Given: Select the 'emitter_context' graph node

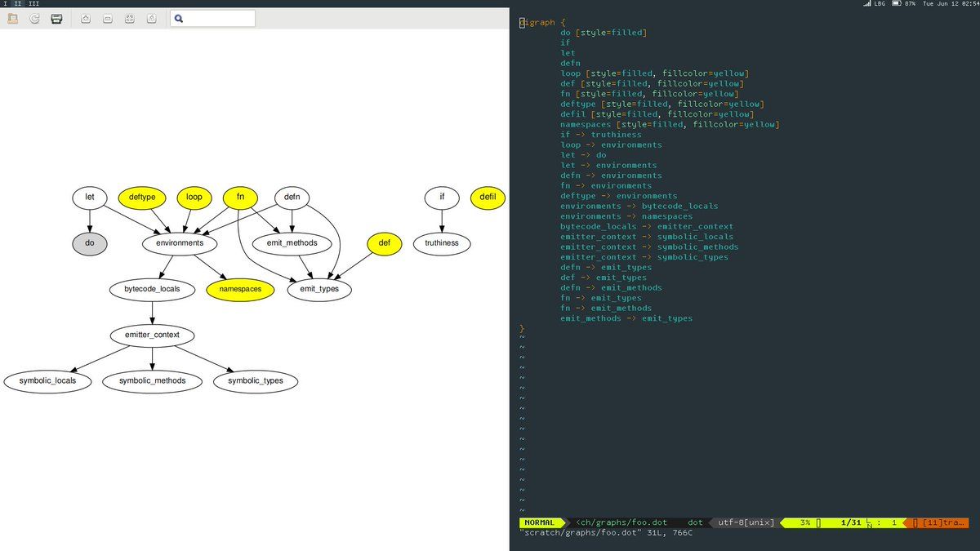Looking at the screenshot, I should click(x=152, y=335).
